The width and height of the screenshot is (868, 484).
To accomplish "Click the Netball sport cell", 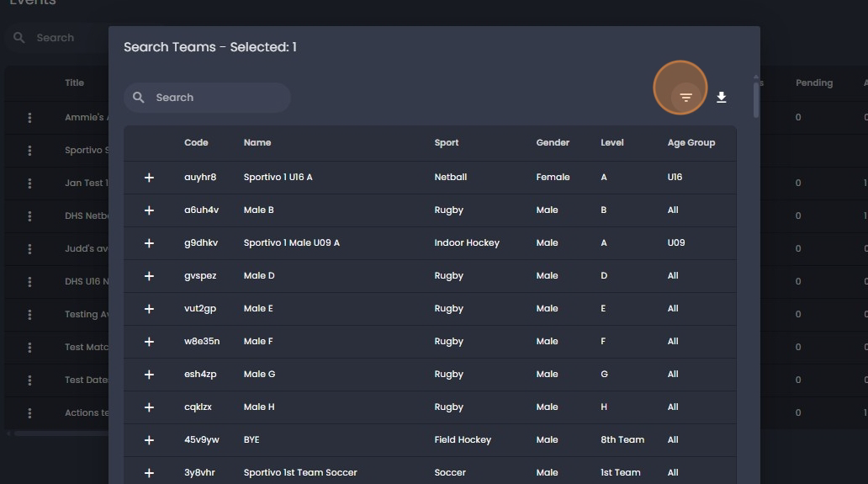I will 451,178.
